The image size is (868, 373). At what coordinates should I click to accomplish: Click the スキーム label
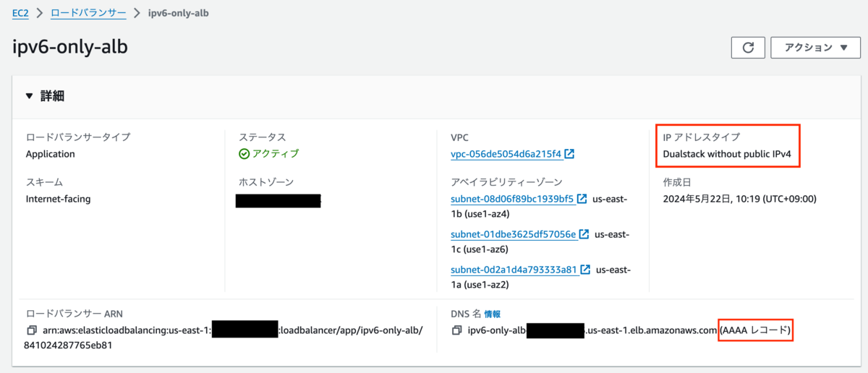(x=43, y=181)
